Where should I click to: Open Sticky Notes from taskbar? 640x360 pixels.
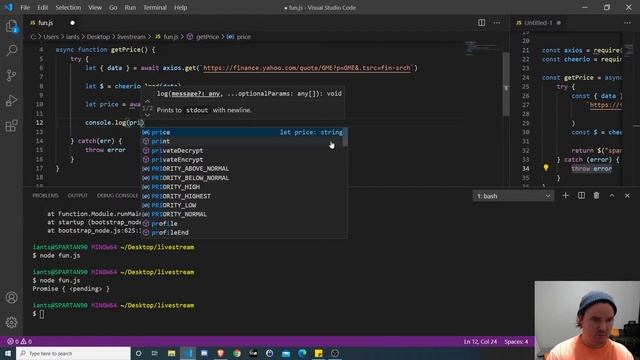tap(318, 353)
